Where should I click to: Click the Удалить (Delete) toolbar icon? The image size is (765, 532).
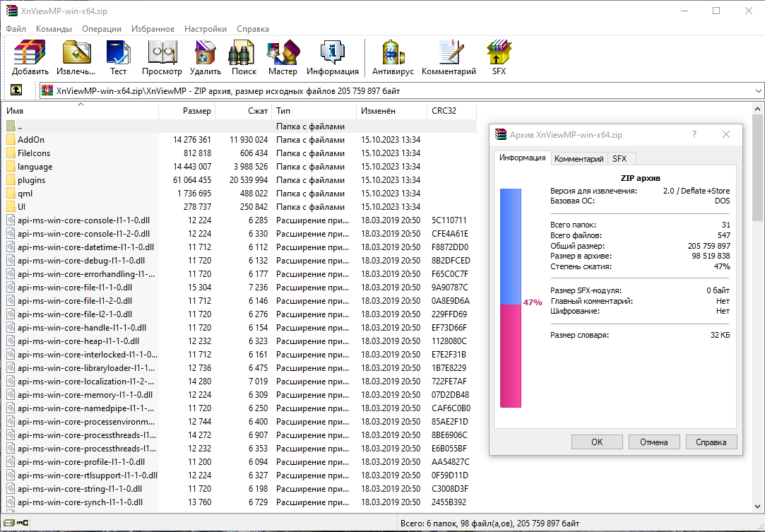pos(206,52)
